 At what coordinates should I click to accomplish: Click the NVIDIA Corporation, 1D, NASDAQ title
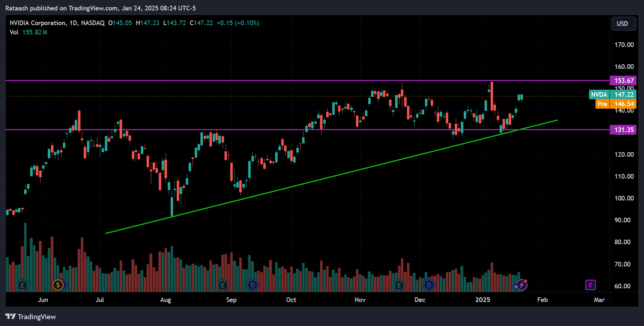point(57,23)
